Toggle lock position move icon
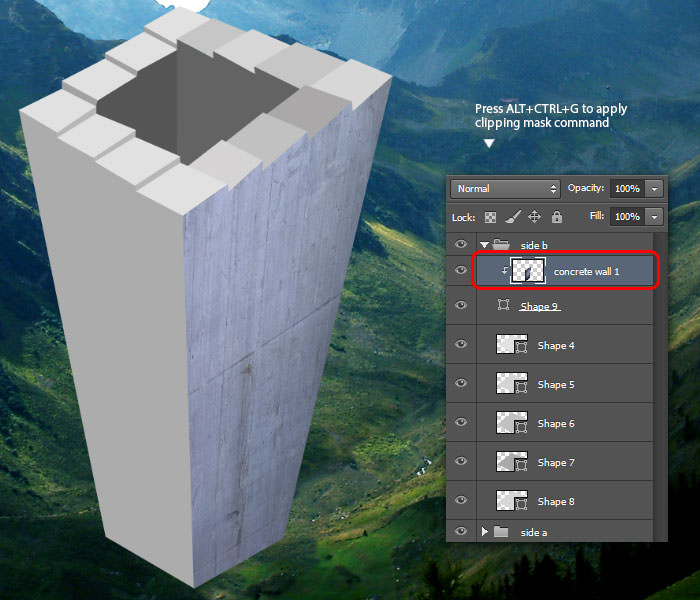 [x=534, y=217]
